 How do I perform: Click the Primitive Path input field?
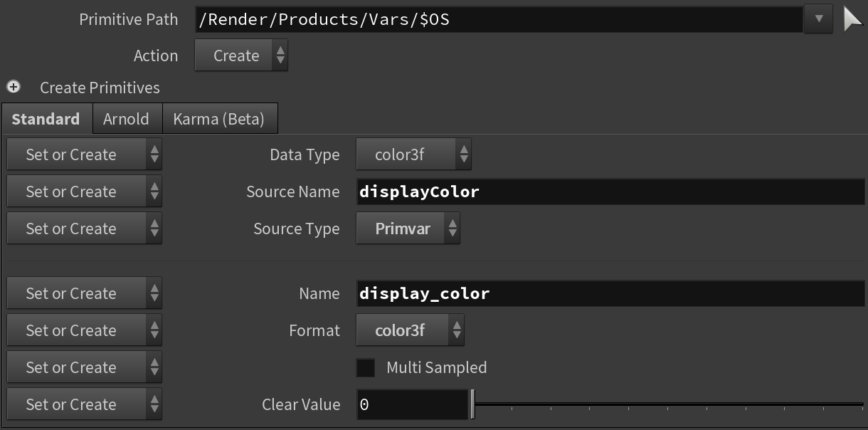click(x=498, y=19)
